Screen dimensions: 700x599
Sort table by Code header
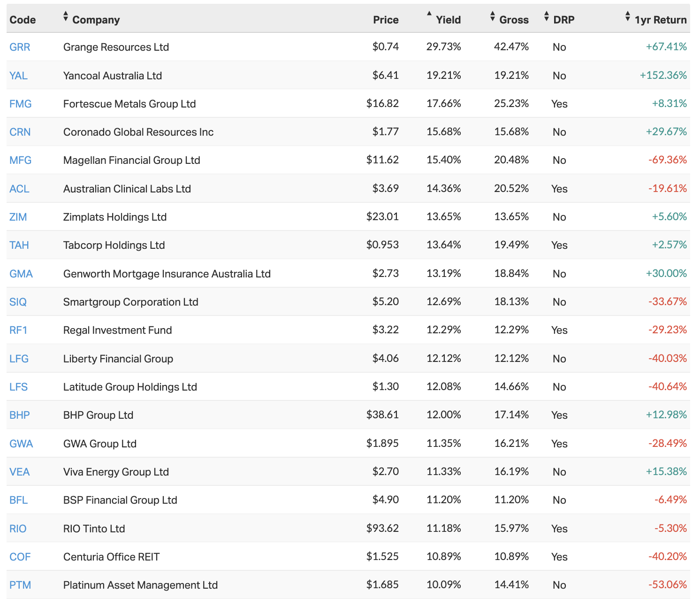point(23,20)
